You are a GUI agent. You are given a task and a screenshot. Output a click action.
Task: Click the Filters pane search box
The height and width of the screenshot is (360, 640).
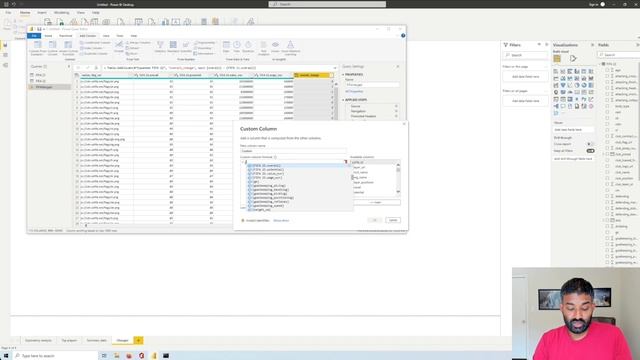click(x=525, y=55)
